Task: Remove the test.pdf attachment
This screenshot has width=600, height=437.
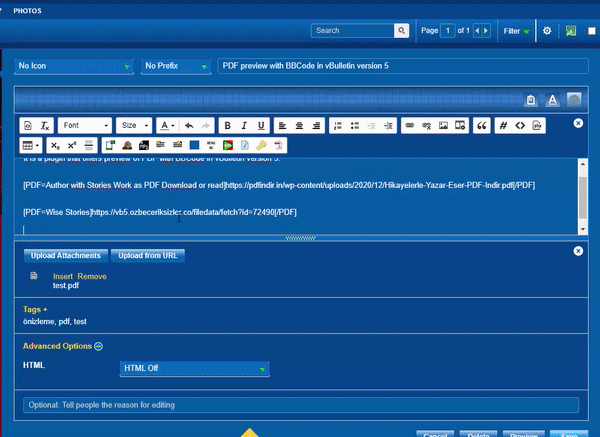Action: tap(92, 276)
